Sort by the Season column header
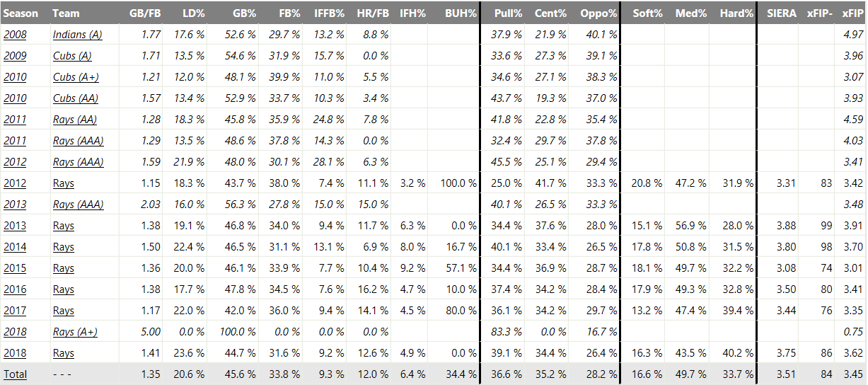The image size is (868, 385). coord(21,13)
